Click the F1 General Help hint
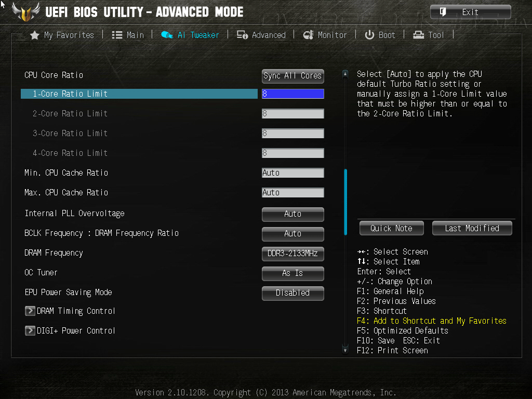Image resolution: width=532 pixels, height=399 pixels. (390, 291)
